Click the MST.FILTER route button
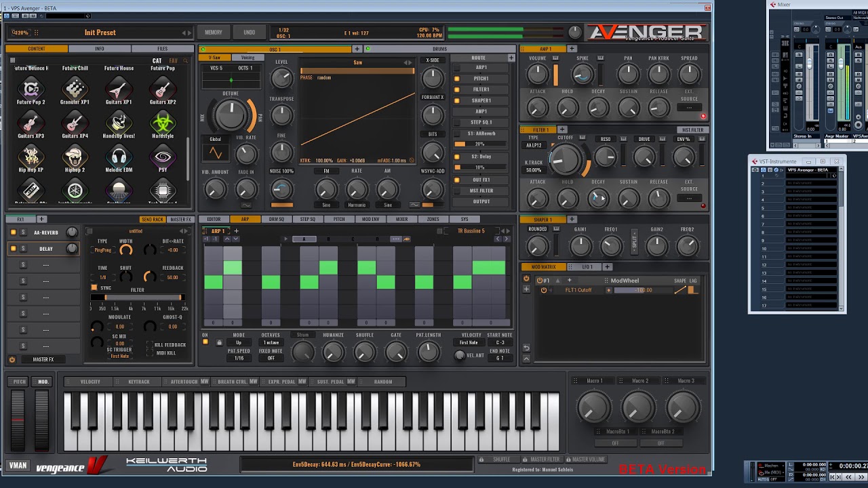Image resolution: width=868 pixels, height=488 pixels. [x=482, y=190]
